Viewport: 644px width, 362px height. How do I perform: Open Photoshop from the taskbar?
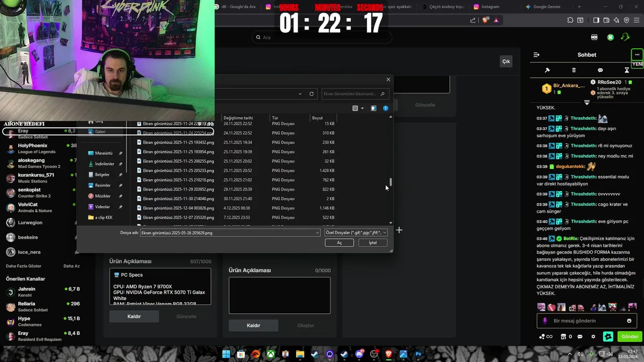418,354
